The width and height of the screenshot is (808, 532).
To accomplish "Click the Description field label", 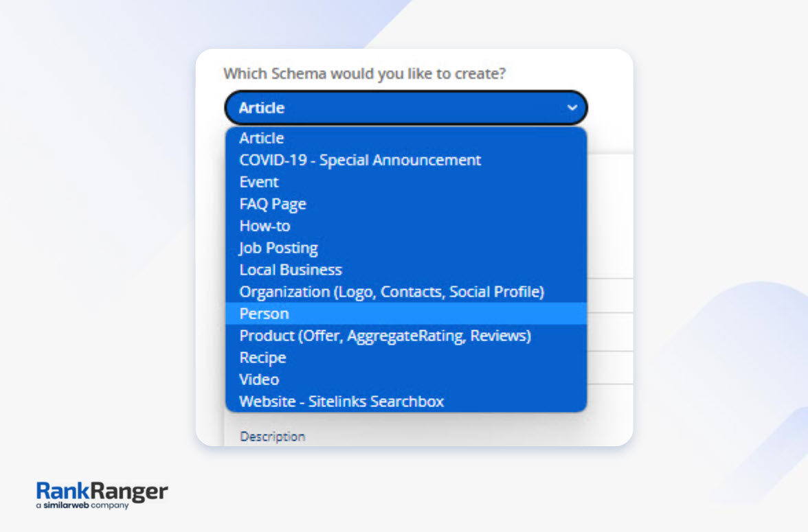I will tap(272, 437).
